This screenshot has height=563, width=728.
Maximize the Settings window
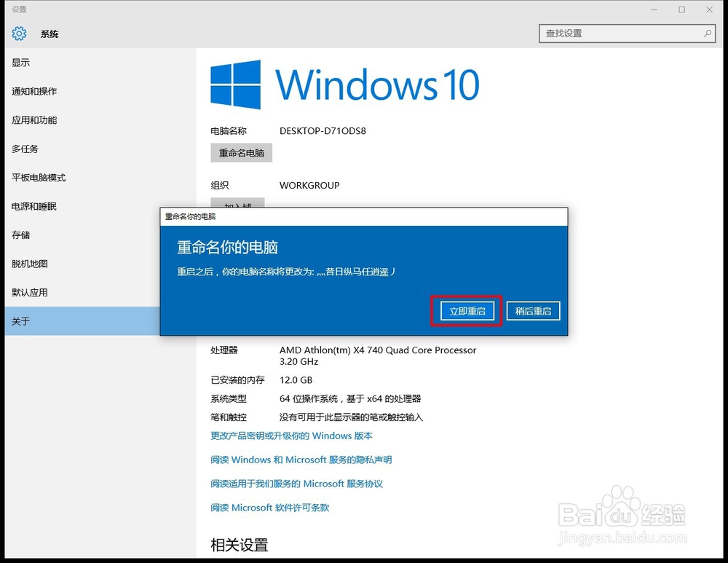point(681,9)
